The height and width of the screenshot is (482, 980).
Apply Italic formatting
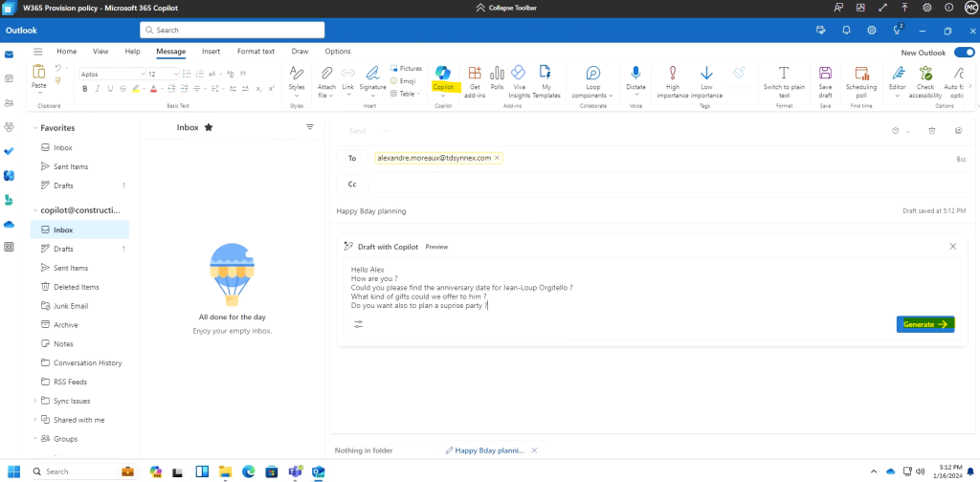pyautogui.click(x=98, y=89)
